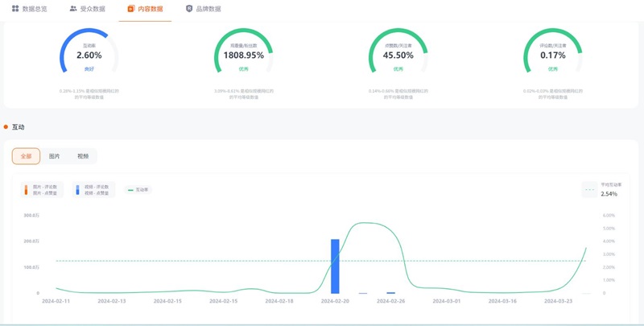644x326 pixels.
Task: Click the 1808.95% 观看量/粉丝数 gauge
Action: [x=243, y=56]
